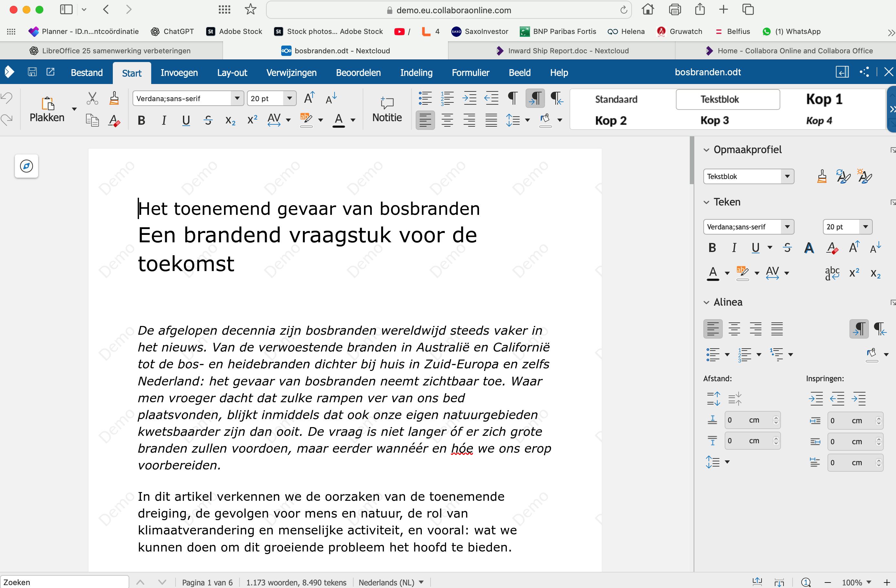Viewport: 896px width, 588px height.
Task: Click the Clone formatting paintbrush in the toolbar
Action: (114, 98)
